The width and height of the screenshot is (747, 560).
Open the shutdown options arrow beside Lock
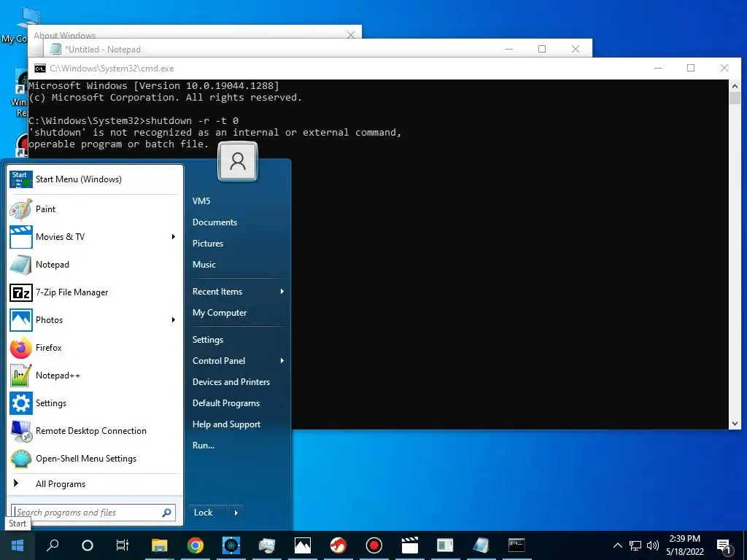[x=236, y=513]
